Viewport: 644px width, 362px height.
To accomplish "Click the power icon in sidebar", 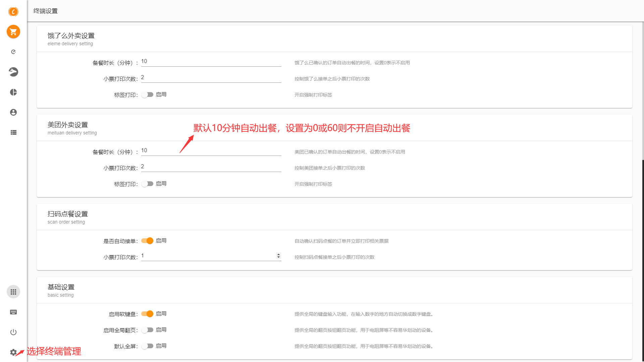I will point(13,332).
